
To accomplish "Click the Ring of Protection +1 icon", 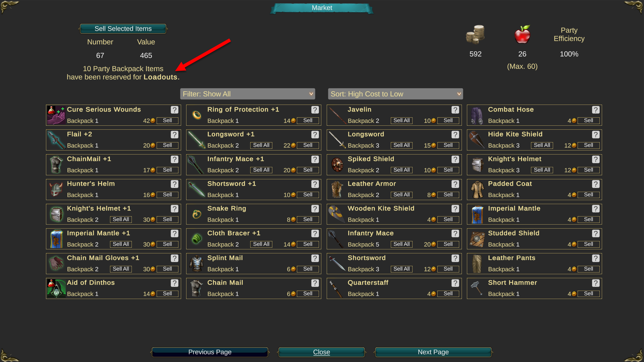I will click(197, 115).
